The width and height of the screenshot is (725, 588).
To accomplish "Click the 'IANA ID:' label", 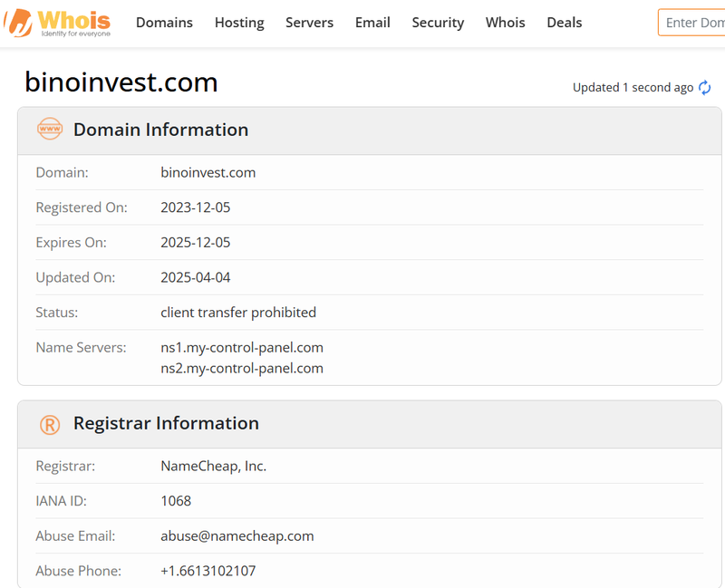I will pyautogui.click(x=61, y=501).
